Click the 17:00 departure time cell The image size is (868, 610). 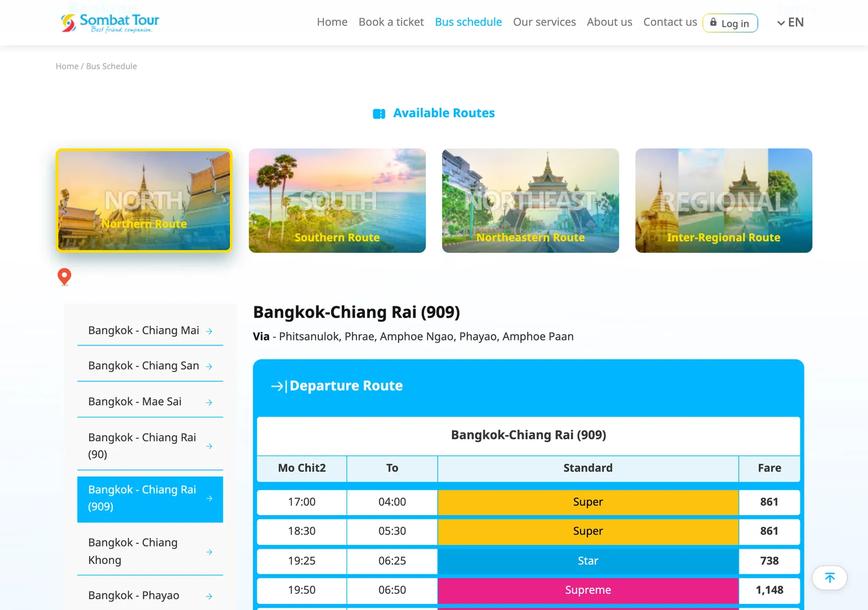tap(302, 502)
